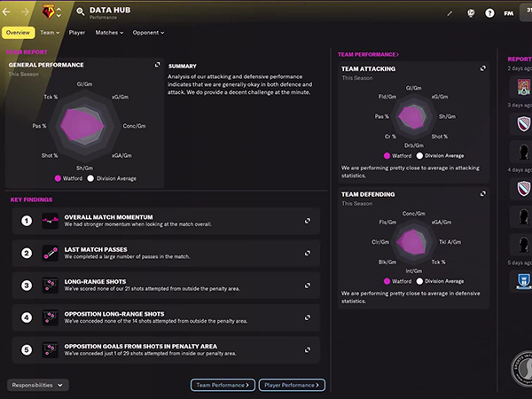Click the Team Attacking radar chart
The image size is (532, 399).
tap(412, 117)
